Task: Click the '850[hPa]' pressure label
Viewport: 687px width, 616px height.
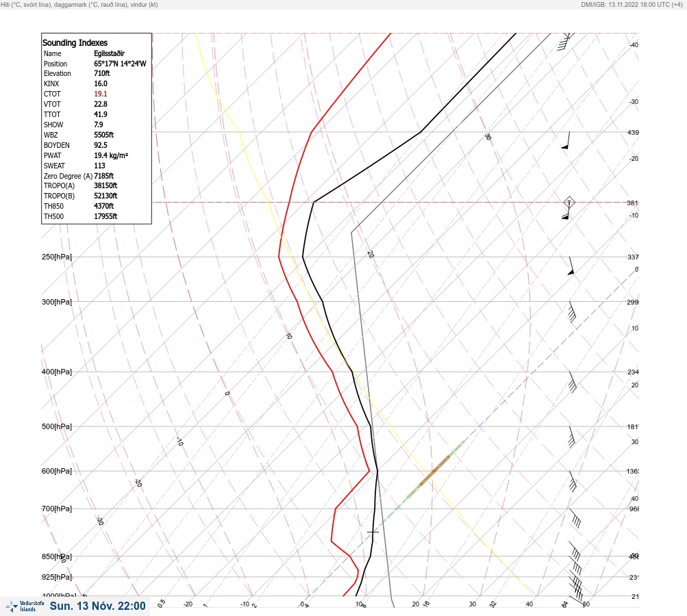Action: [57, 556]
